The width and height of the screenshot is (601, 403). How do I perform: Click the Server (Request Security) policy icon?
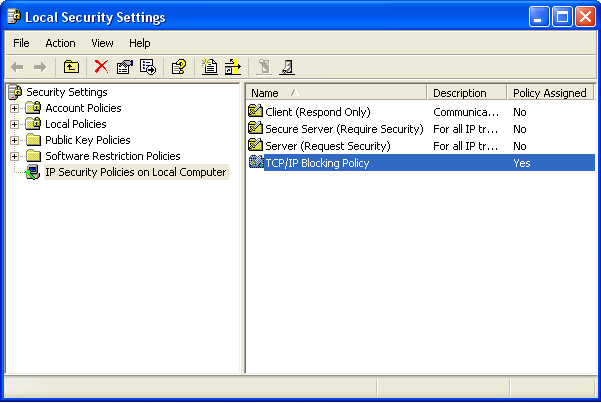coord(255,145)
